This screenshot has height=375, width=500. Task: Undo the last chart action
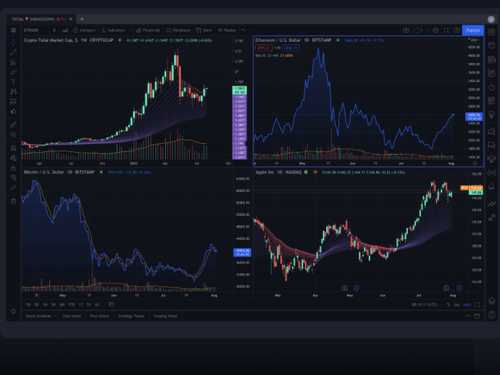pos(244,30)
